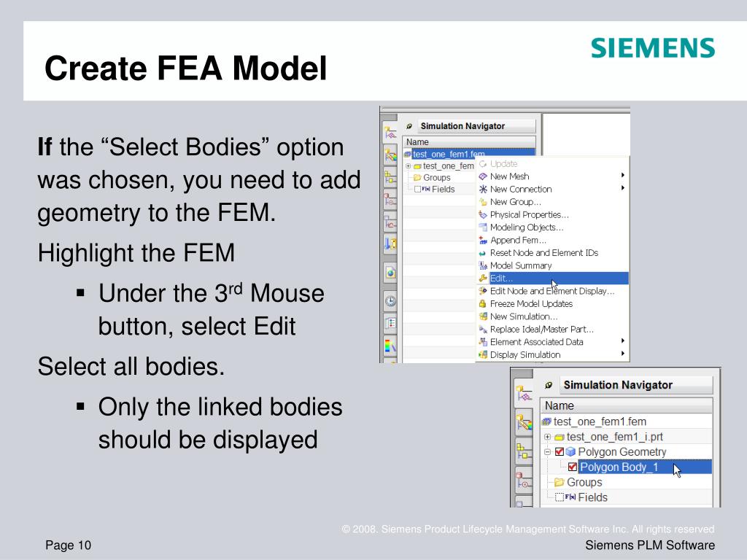Toggle Fields checkbox below Polygon Body_1
Viewport: 747px width, 560px height.
click(560, 497)
